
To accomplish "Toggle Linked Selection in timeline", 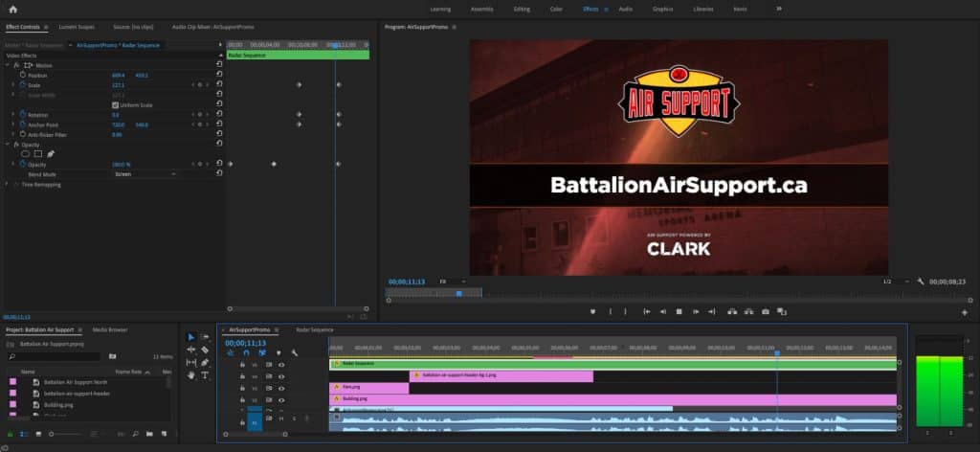I will [x=262, y=353].
